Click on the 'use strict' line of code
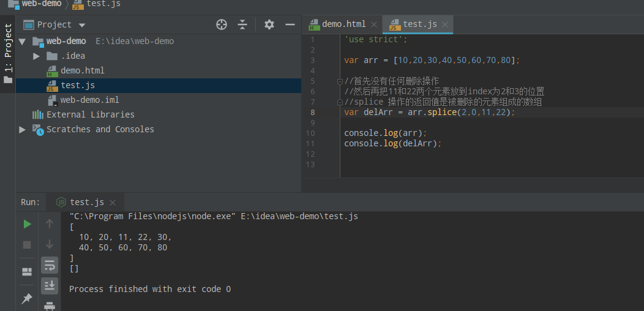 376,39
